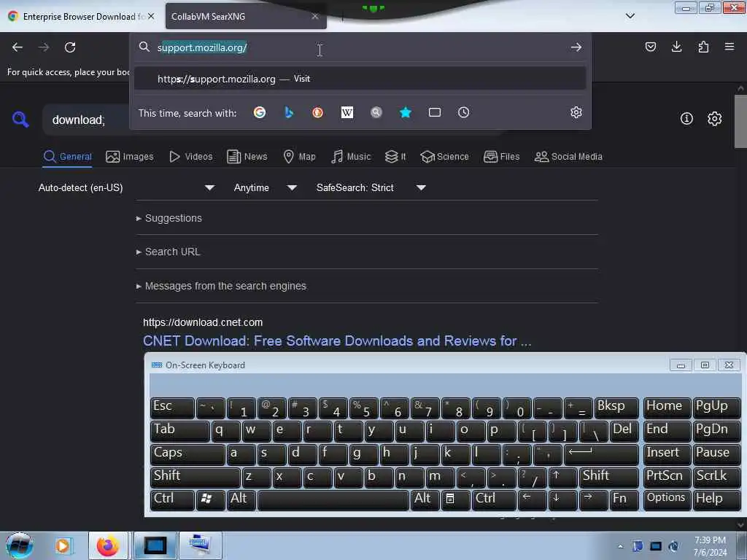Search this time with DuckDuckGo
747x560 pixels.
click(318, 112)
